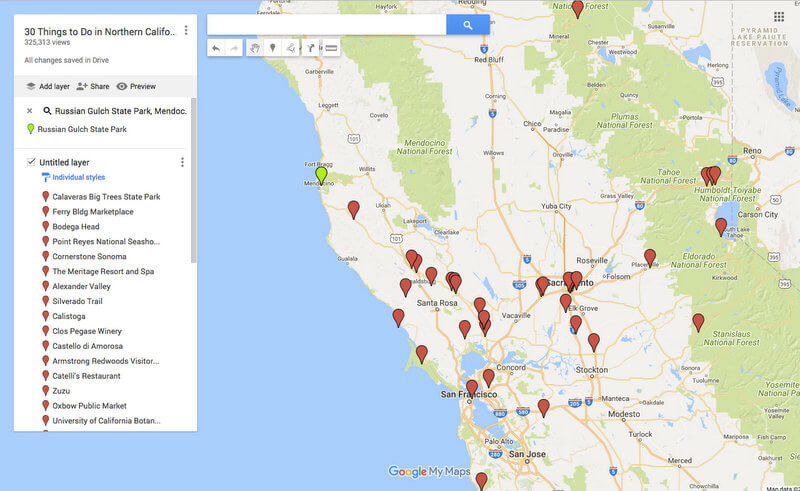Image resolution: width=800 pixels, height=491 pixels.
Task: Click the red marker at map's top edge
Action: point(578,9)
